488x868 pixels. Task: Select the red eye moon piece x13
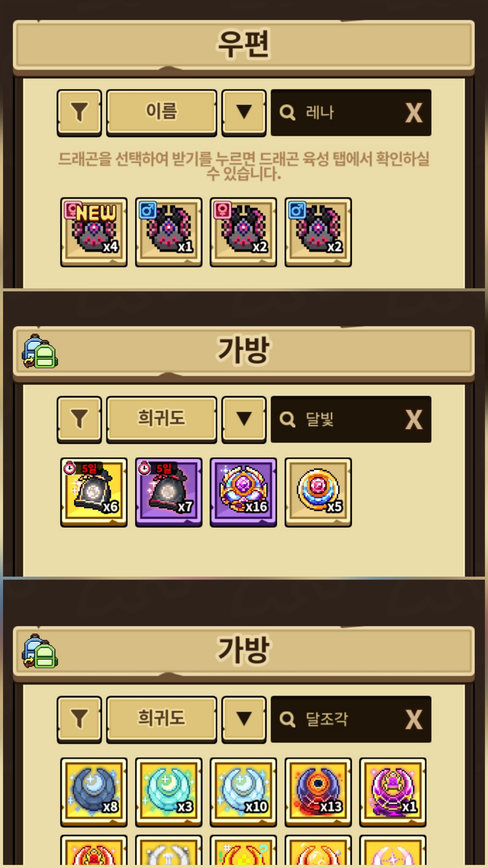[318, 792]
